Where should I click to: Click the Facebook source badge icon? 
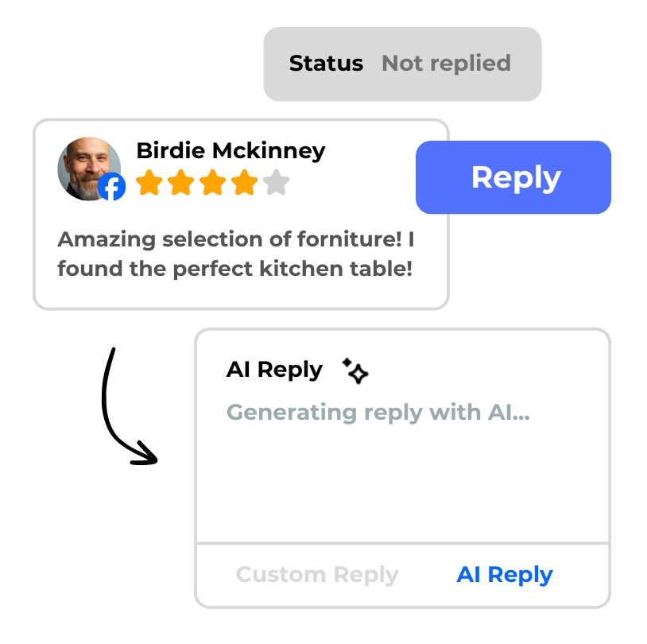point(113,187)
